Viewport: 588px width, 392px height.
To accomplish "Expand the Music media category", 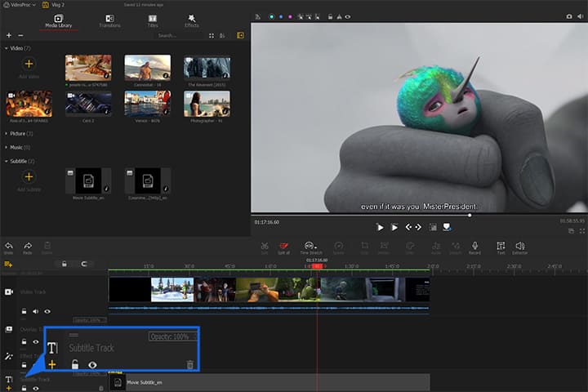I will point(16,147).
